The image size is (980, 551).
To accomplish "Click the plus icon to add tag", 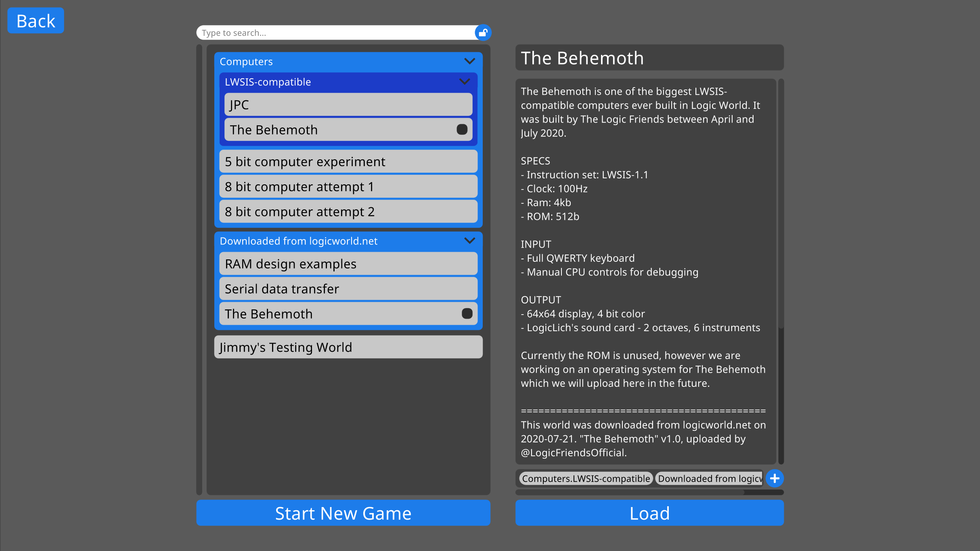I will point(775,478).
